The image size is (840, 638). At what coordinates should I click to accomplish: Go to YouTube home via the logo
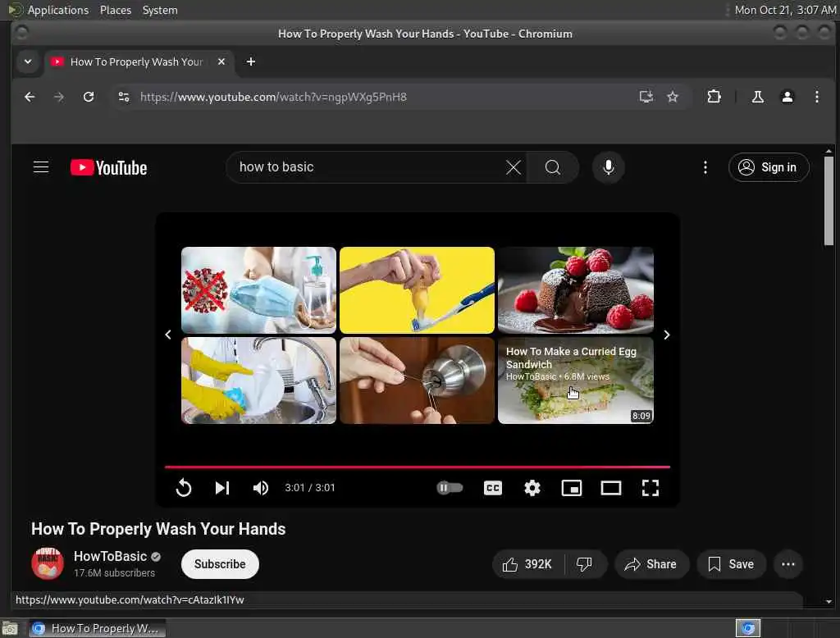[x=109, y=167]
